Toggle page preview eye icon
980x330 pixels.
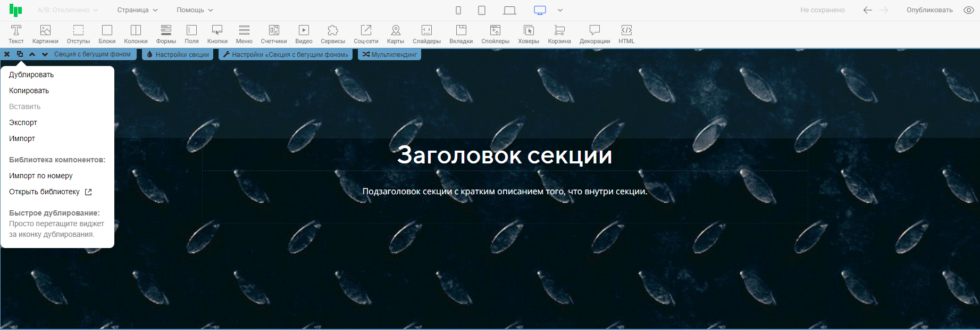(969, 10)
